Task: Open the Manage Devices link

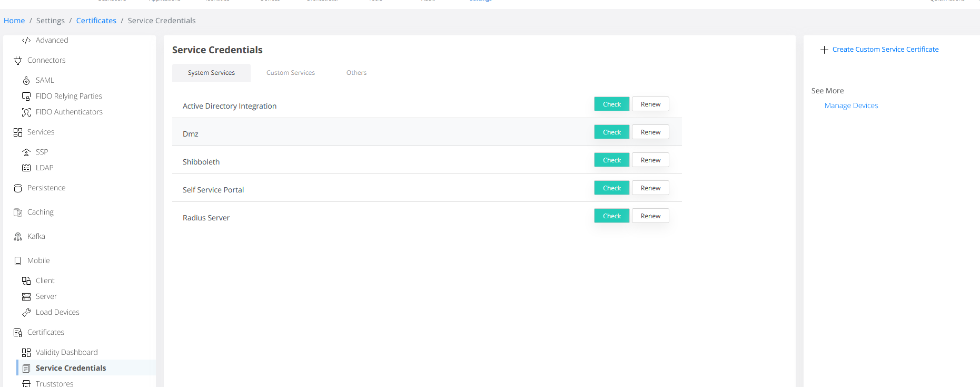Action: tap(851, 106)
